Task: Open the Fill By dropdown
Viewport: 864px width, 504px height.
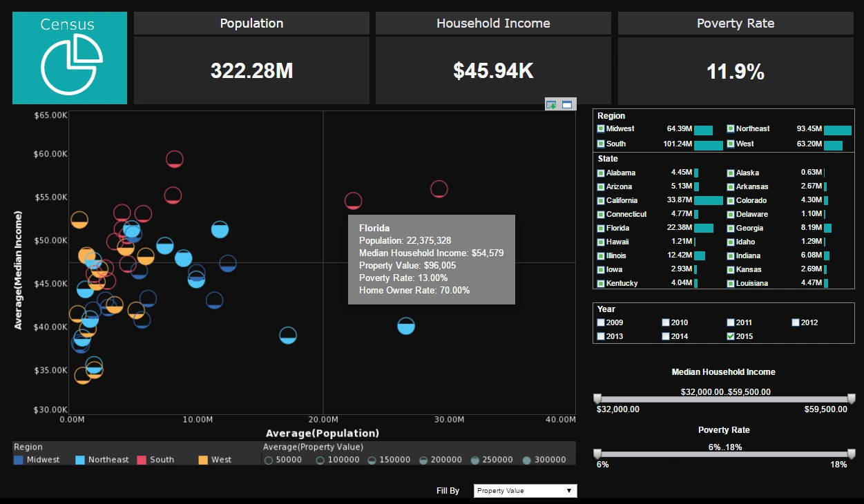Action: [x=524, y=491]
